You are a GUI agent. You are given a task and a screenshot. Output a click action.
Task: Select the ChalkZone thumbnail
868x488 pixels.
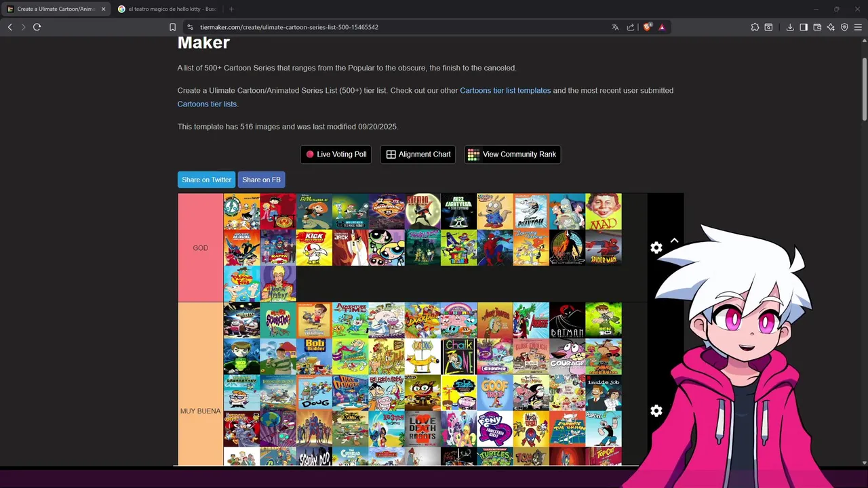pos(458,356)
